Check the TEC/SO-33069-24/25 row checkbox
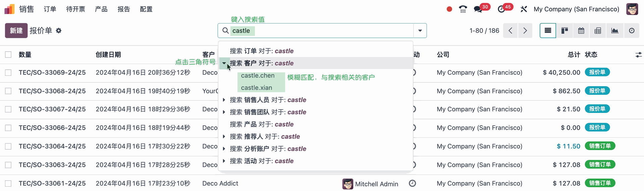The width and height of the screenshot is (644, 191). point(8,73)
